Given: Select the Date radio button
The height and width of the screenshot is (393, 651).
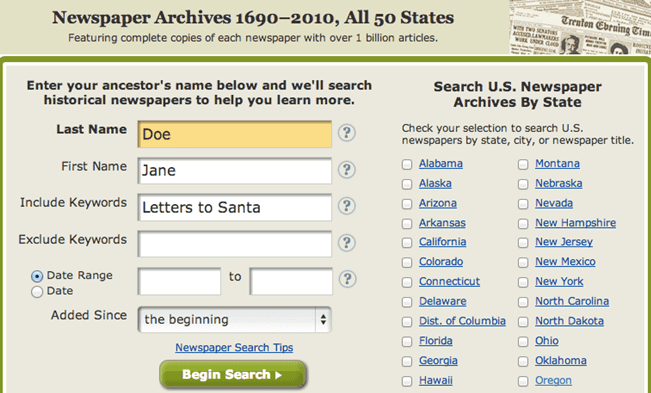Looking at the screenshot, I should (x=37, y=292).
